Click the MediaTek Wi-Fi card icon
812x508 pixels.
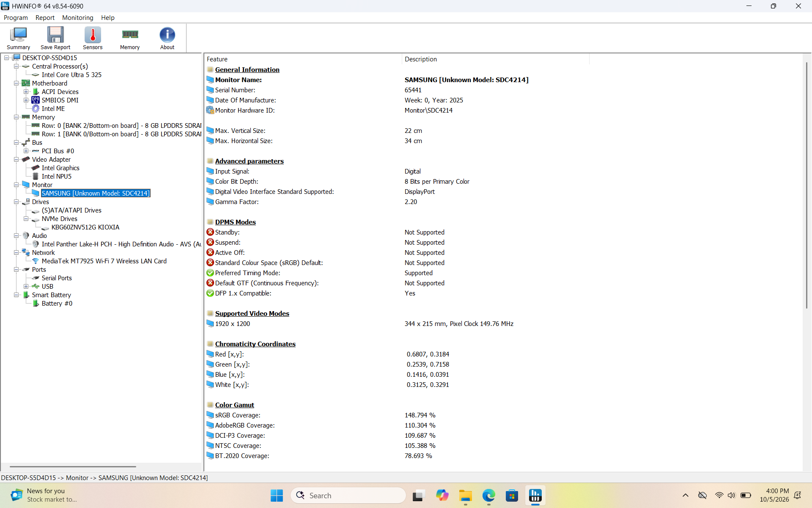(x=36, y=261)
